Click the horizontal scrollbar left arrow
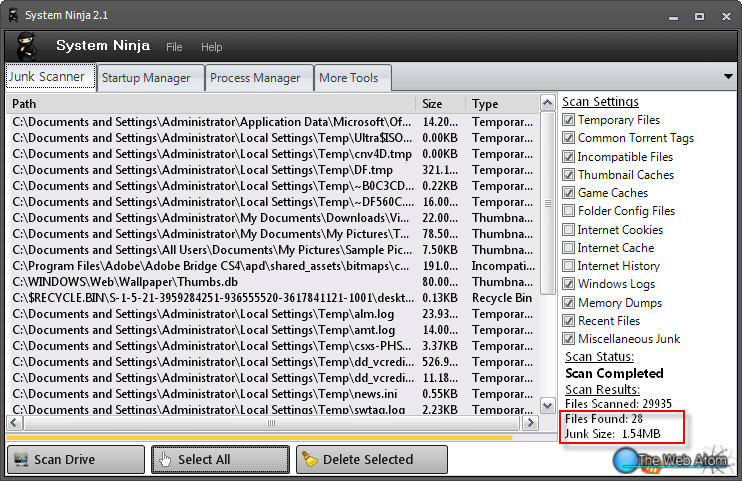742x481 pixels. [x=14, y=422]
